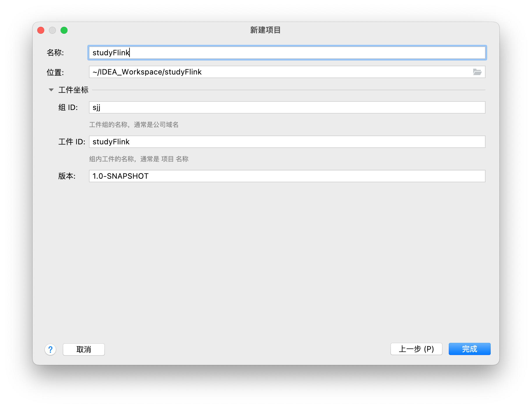Viewport: 532px width, 408px height.
Task: Click the 版本 input field
Action: (287, 176)
